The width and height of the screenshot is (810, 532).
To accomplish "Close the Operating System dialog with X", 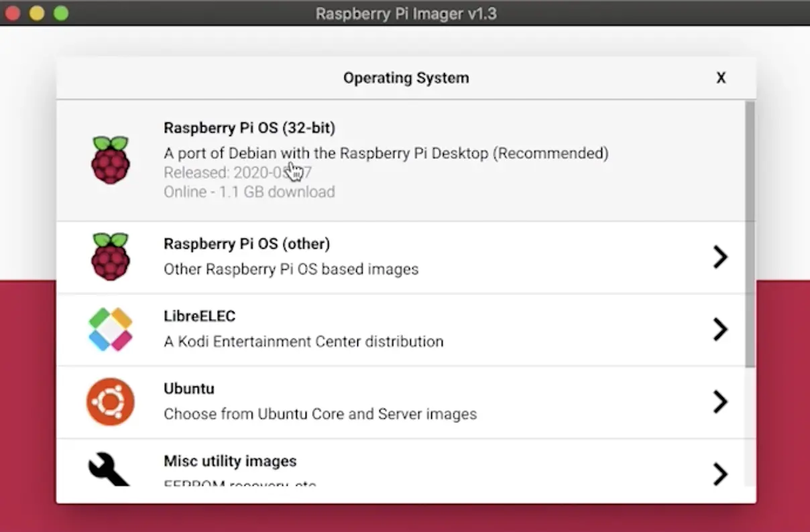I will [721, 78].
